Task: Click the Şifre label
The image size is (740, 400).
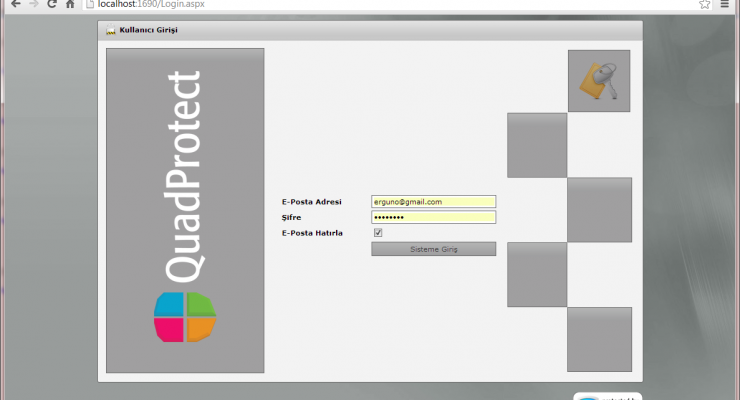Action: [291, 217]
